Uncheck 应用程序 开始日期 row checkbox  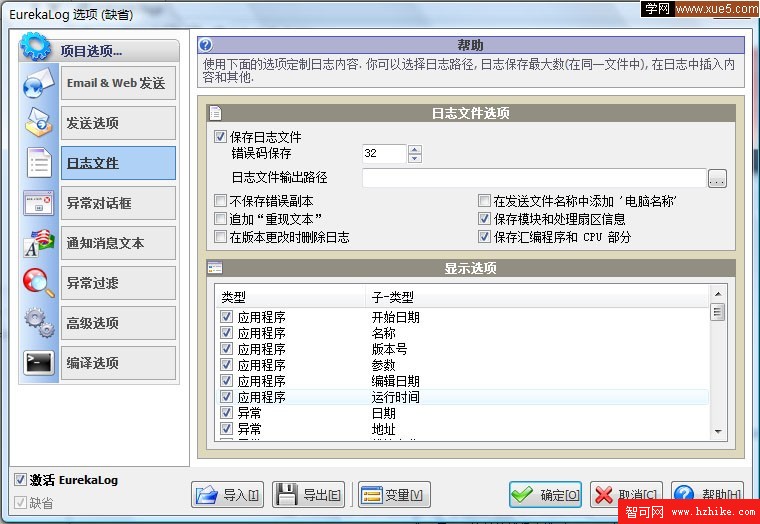coord(226,317)
